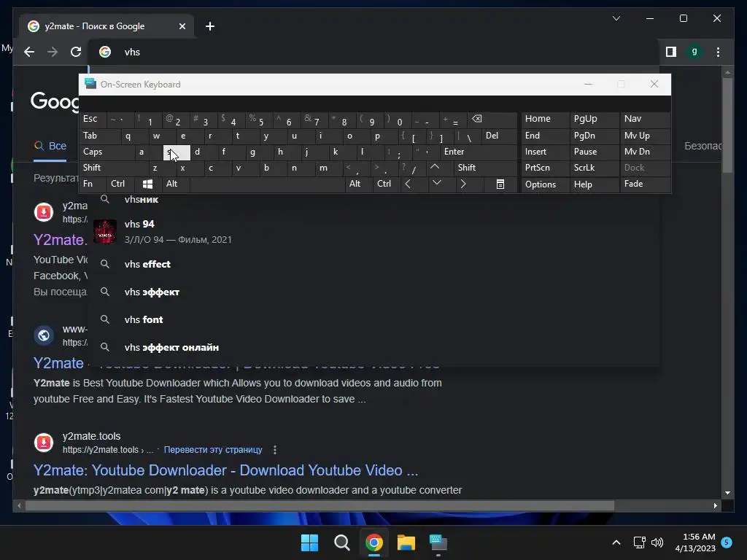The width and height of the screenshot is (747, 560).
Task: Click the Windows key on keyboard
Action: click(147, 184)
